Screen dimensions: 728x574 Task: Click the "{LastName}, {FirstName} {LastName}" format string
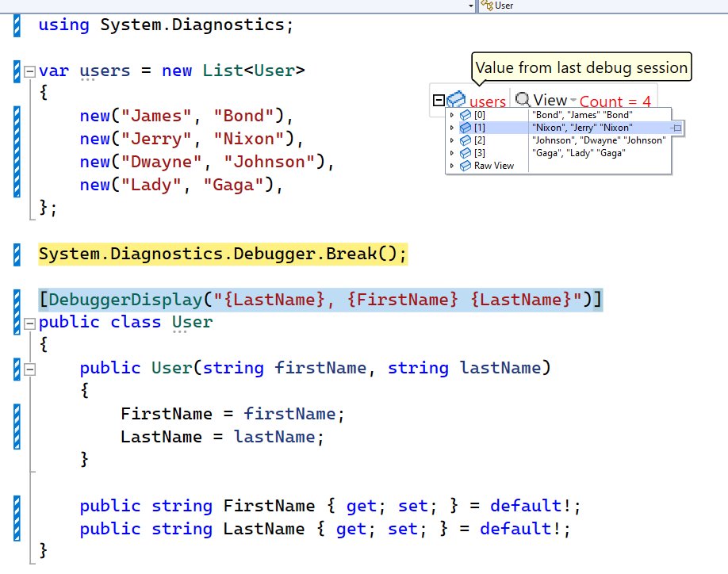[x=397, y=300]
